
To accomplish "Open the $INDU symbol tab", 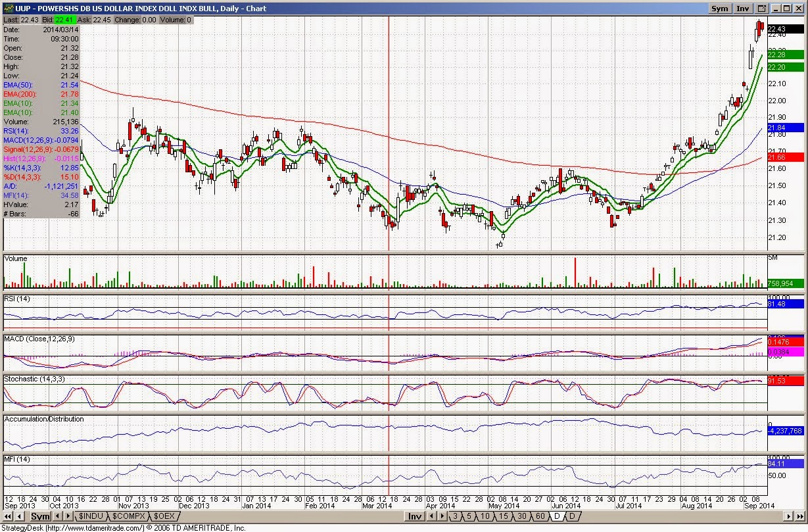I will pyautogui.click(x=91, y=516).
